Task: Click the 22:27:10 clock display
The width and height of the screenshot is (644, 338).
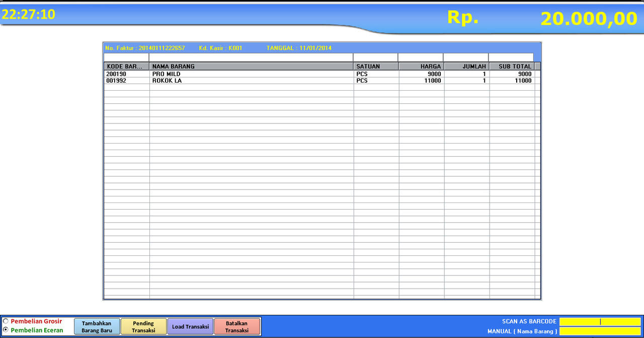Action: [28, 15]
